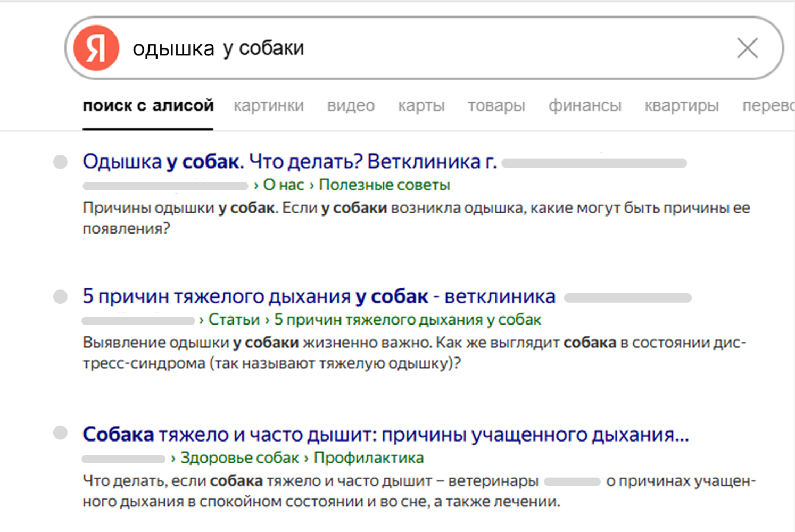
Task: Open the товары search section
Action: [496, 105]
